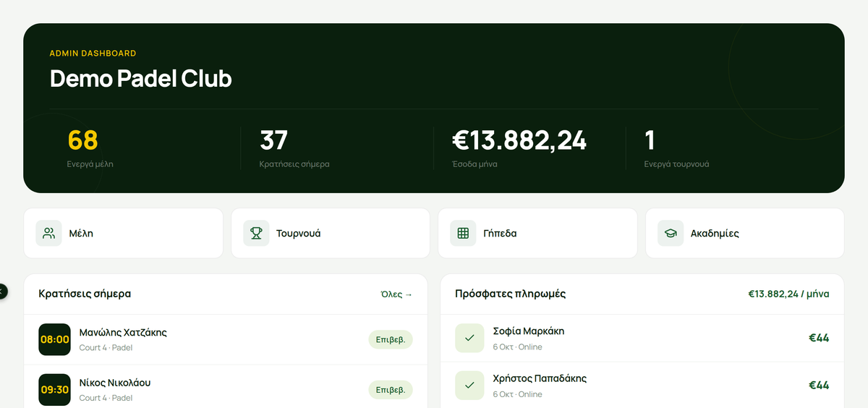Click the trophy icon on the Τουρνουά card

(x=256, y=233)
